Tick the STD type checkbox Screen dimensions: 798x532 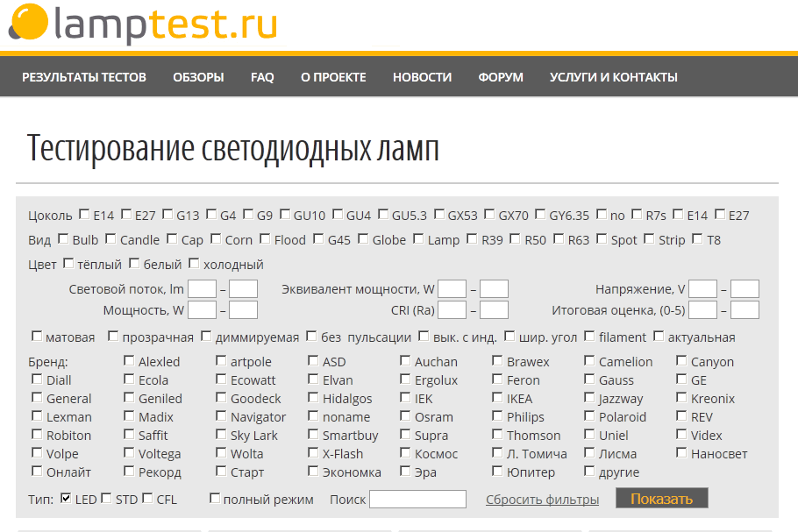[x=106, y=498]
